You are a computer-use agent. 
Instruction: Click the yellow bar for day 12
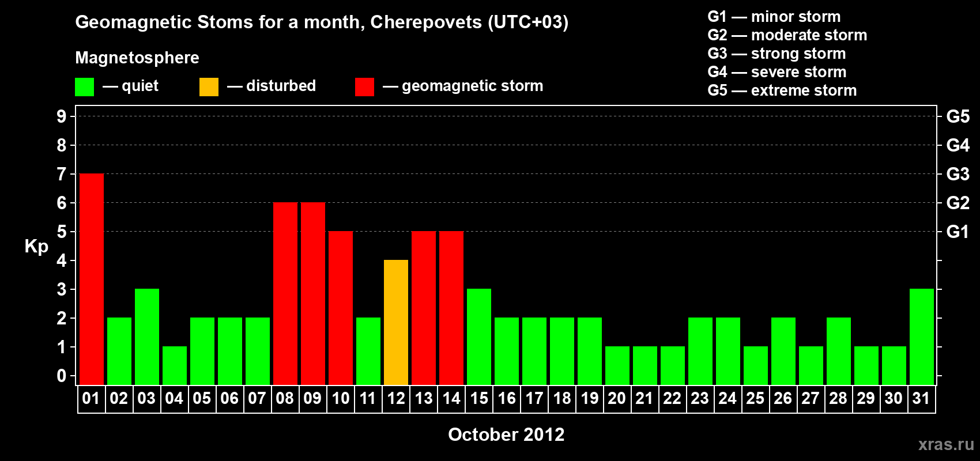[x=396, y=323]
